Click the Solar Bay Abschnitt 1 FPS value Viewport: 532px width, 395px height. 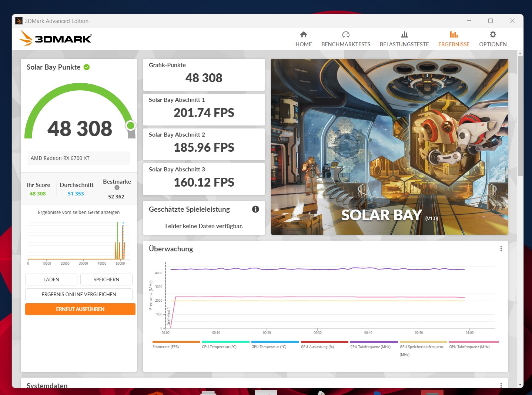[x=204, y=113]
